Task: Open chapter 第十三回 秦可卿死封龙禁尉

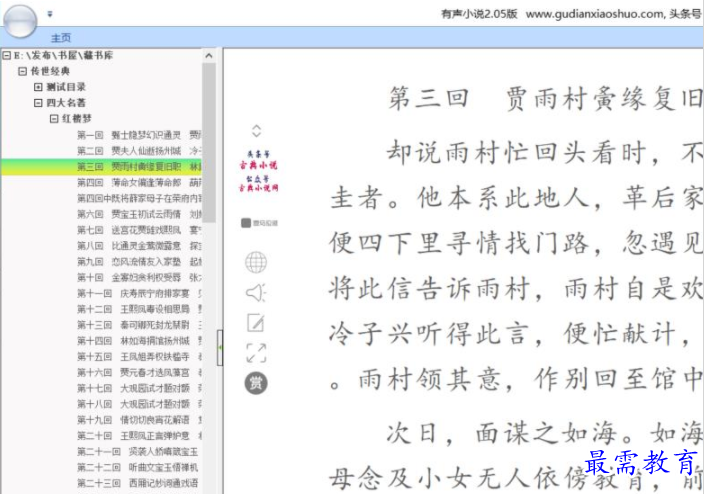Action: [139, 325]
